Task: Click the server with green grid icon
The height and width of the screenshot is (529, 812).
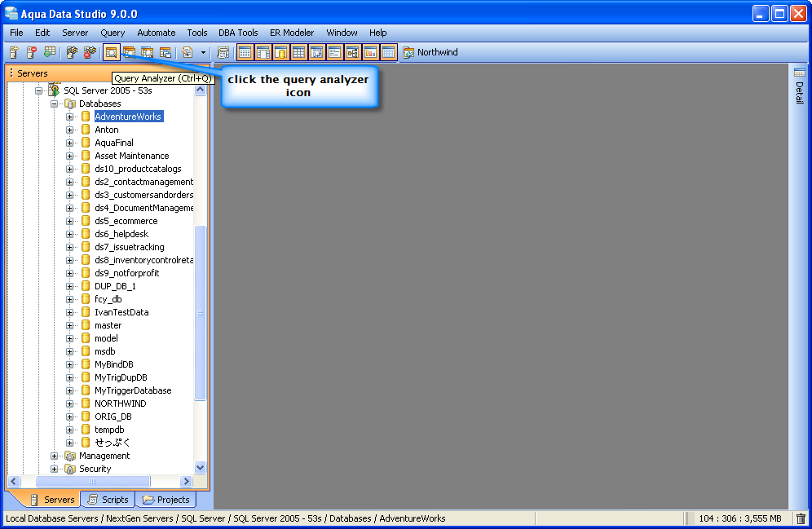Action: pos(50,52)
